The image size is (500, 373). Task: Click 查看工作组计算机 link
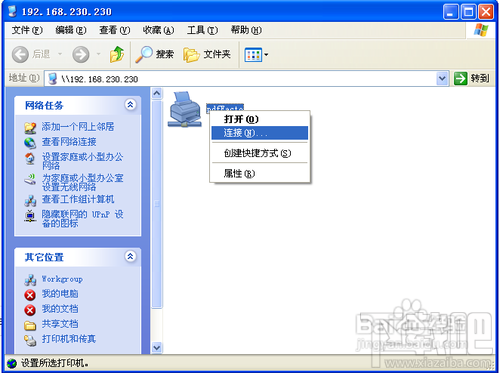pos(78,199)
